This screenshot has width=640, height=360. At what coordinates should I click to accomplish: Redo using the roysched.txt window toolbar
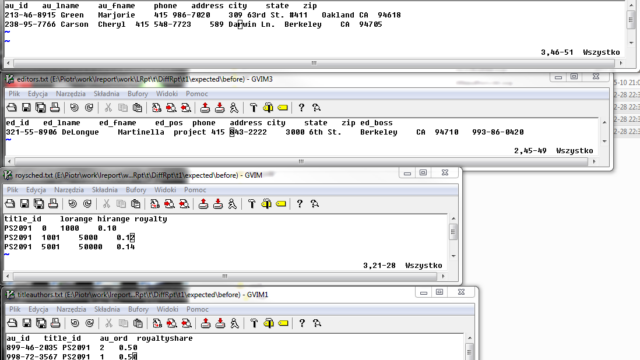click(87, 204)
